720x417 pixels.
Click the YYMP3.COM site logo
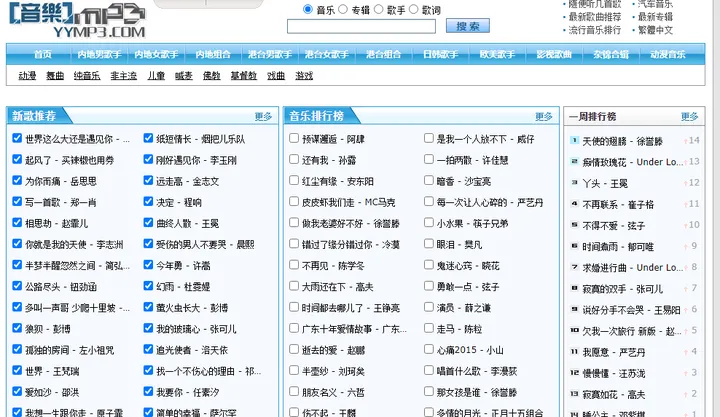(77, 19)
